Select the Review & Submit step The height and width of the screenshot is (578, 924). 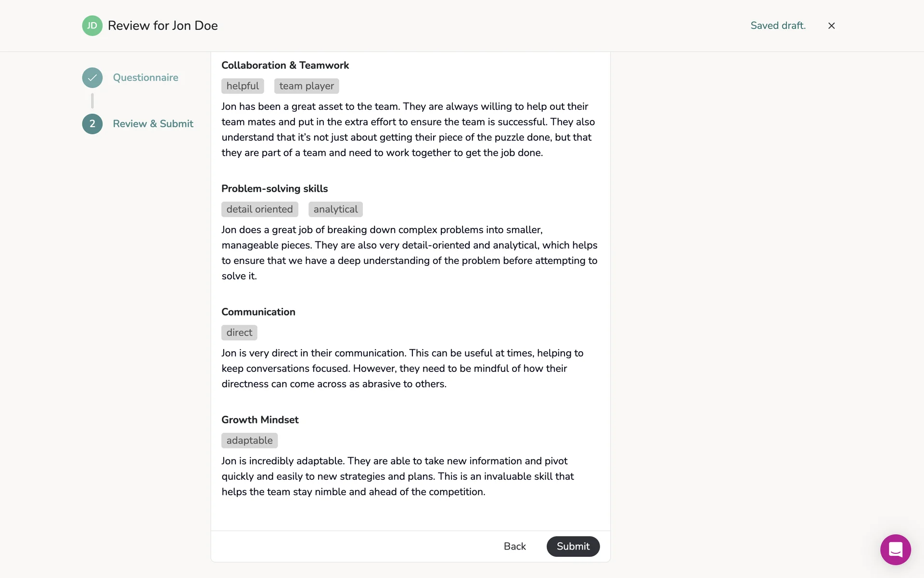point(153,124)
